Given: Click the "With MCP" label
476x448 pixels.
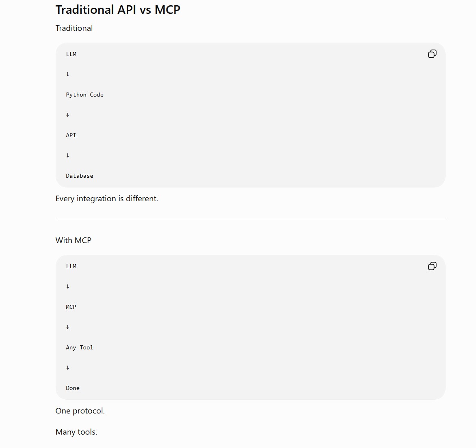Looking at the screenshot, I should click(74, 240).
